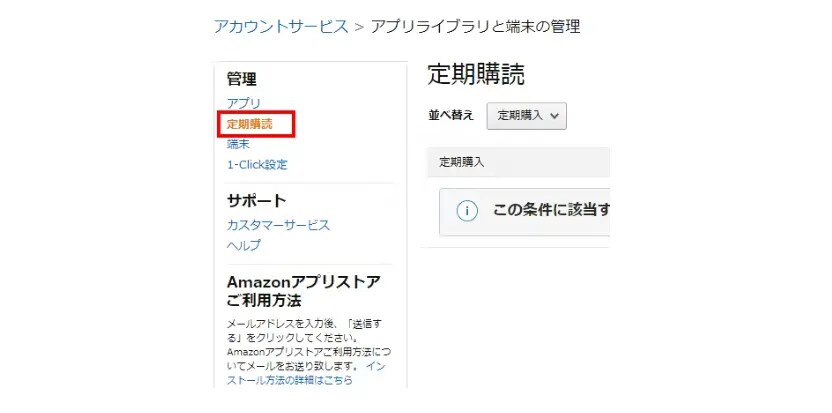Image resolution: width=832 pixels, height=413 pixels.
Task: Open the ヘルプ link
Action: coord(243,245)
